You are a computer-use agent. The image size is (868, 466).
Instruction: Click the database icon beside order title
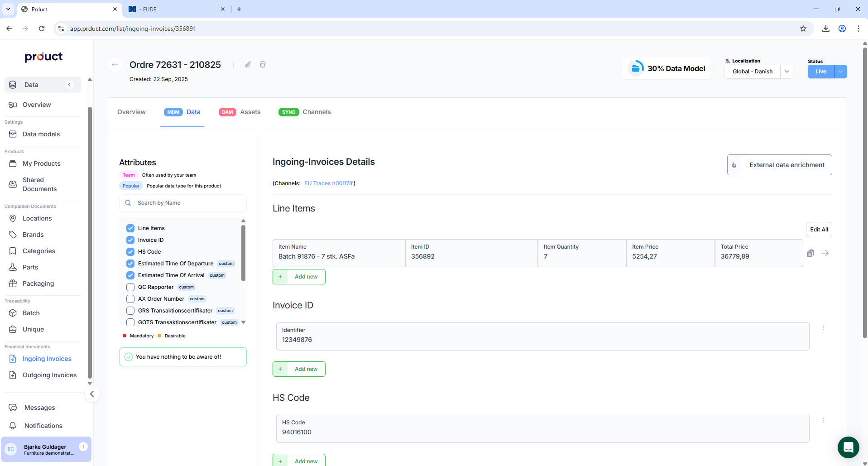[x=263, y=65]
